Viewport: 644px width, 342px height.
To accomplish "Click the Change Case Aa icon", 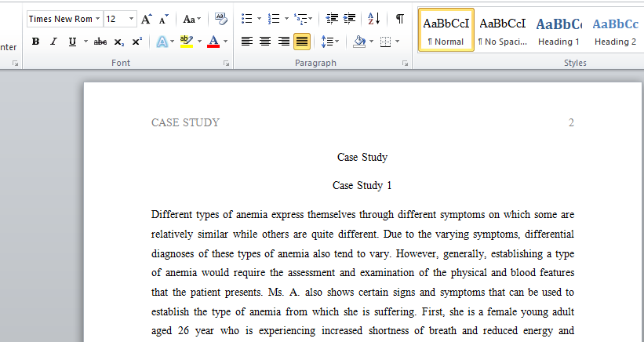I will coord(191,20).
